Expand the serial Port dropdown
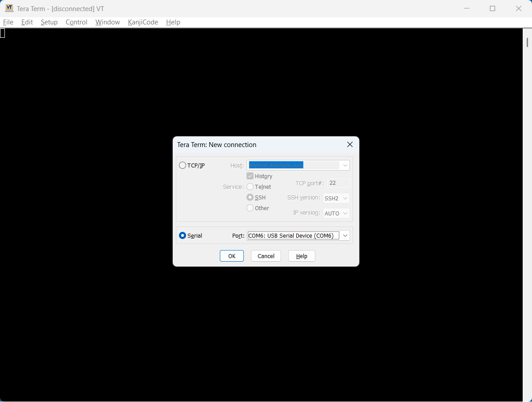Viewport: 532px width, 402px height. click(345, 235)
